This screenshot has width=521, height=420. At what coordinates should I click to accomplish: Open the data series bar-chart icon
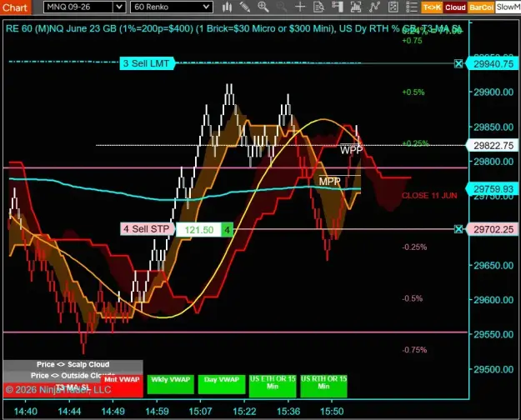coord(356,7)
